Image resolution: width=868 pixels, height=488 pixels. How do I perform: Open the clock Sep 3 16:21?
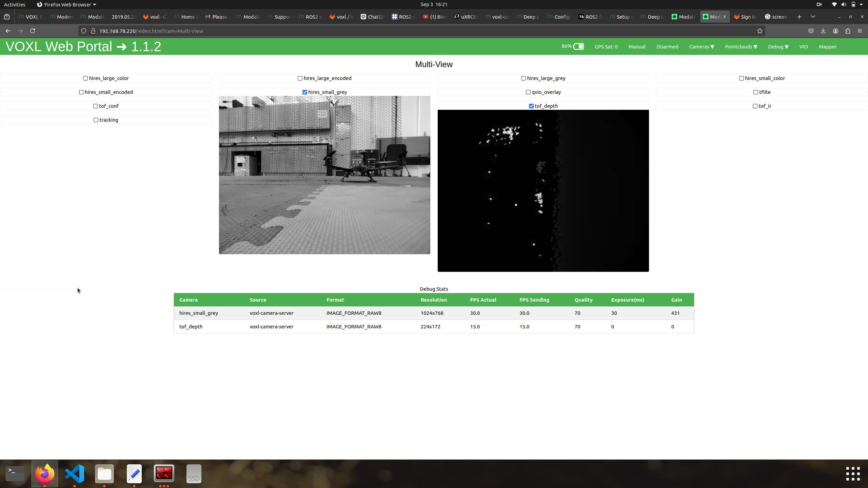(434, 4)
